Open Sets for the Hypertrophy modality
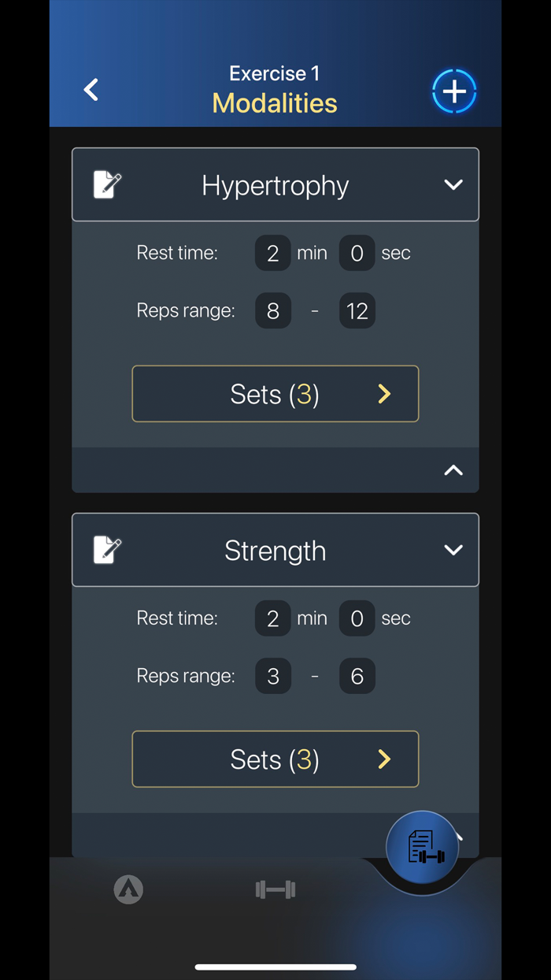551x980 pixels. point(275,394)
